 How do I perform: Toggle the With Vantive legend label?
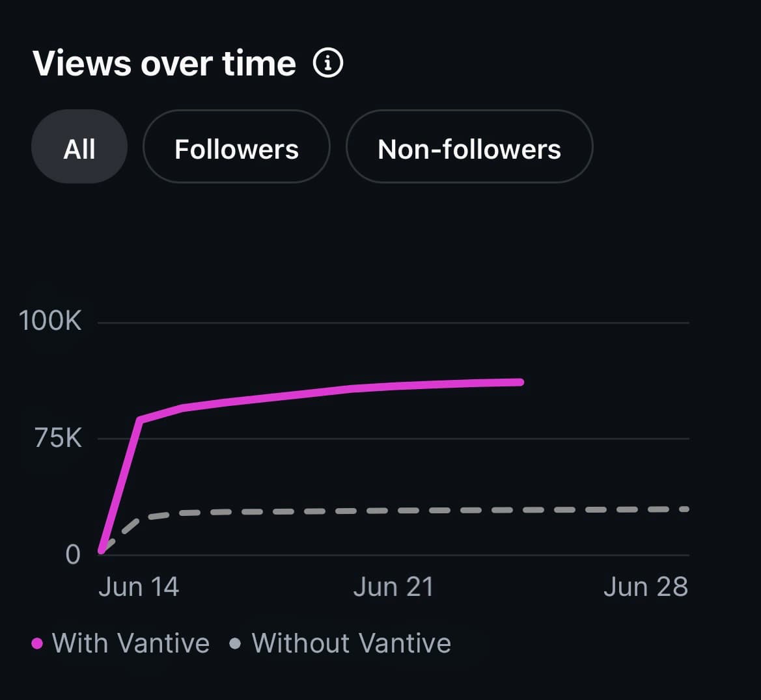(131, 643)
